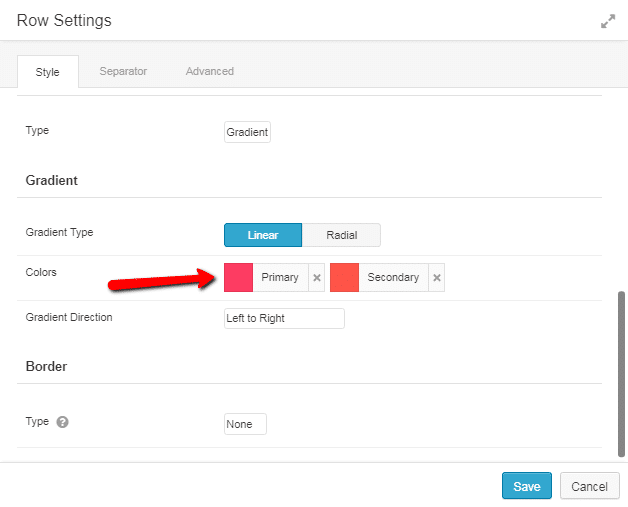Pick the Primary color swatch
The height and width of the screenshot is (507, 628).
coord(238,278)
